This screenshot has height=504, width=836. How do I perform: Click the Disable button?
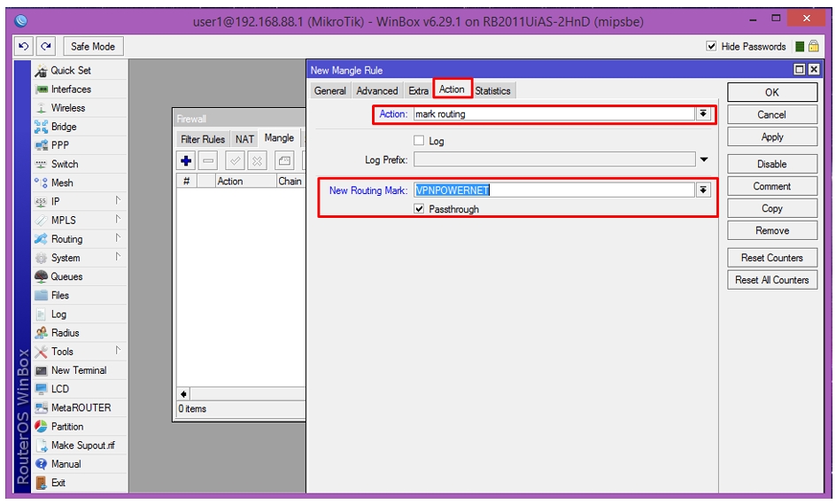772,164
